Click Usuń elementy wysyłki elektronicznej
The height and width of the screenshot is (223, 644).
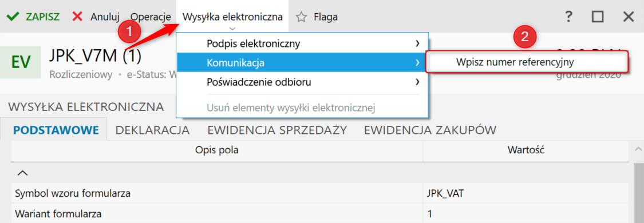(291, 108)
